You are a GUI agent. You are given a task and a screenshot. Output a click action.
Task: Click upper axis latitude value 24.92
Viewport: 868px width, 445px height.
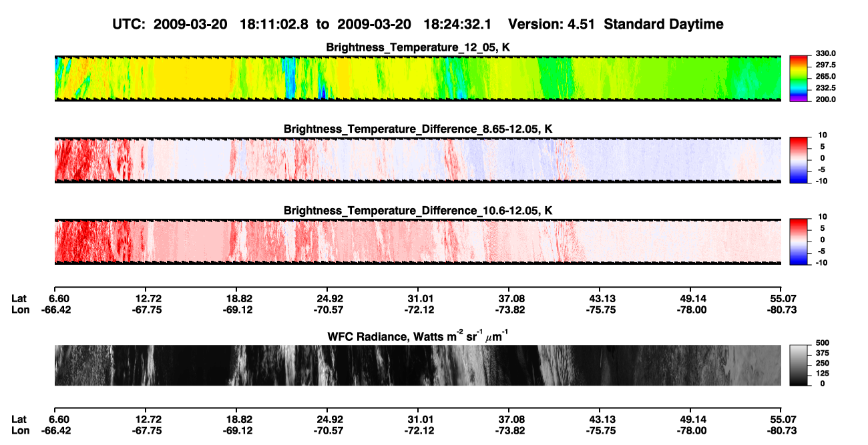327,298
